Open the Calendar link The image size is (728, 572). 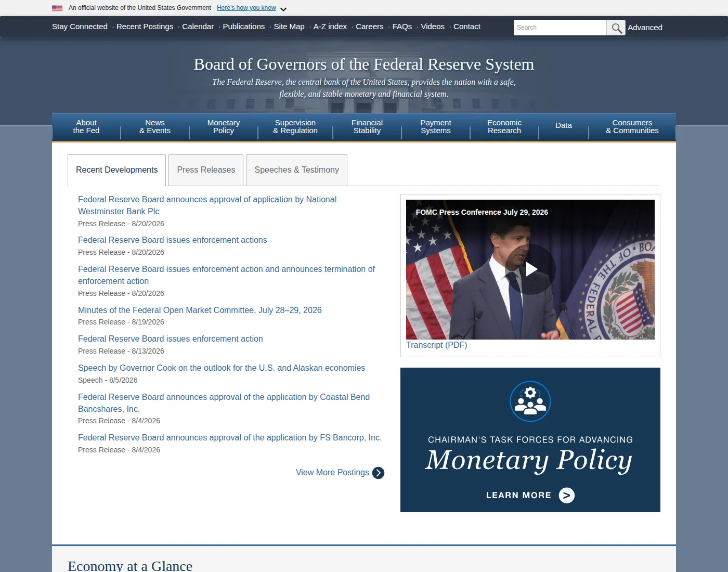click(x=198, y=27)
